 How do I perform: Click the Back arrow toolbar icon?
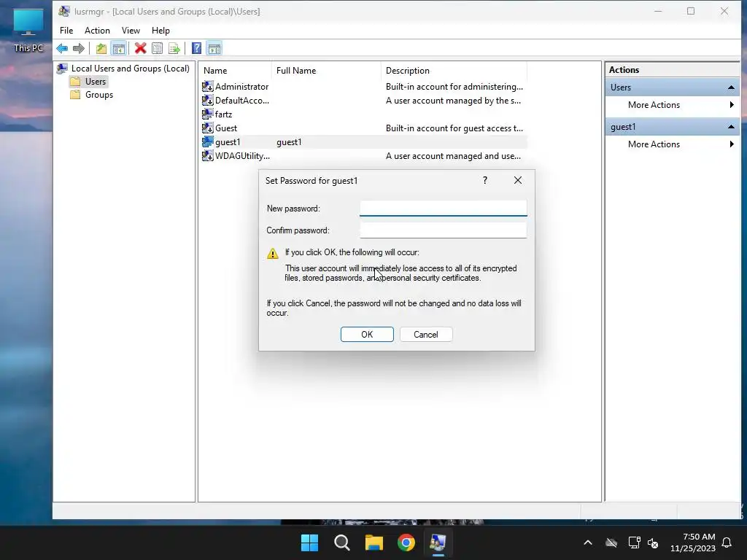[x=62, y=48]
